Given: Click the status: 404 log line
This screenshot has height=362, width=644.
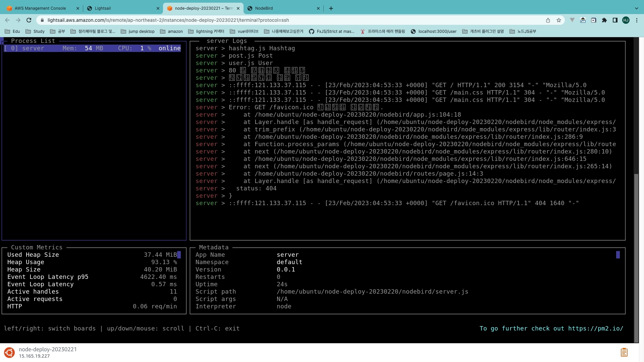Looking at the screenshot, I should [236, 188].
